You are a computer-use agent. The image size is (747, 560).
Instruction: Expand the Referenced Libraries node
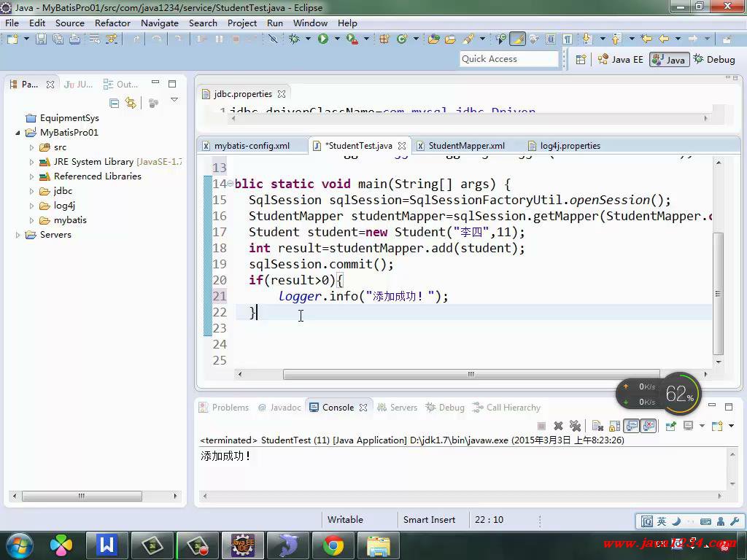31,176
